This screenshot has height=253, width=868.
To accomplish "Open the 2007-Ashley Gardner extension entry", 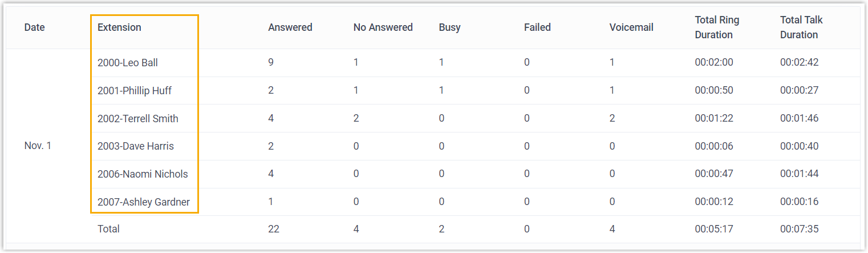I will point(144,202).
